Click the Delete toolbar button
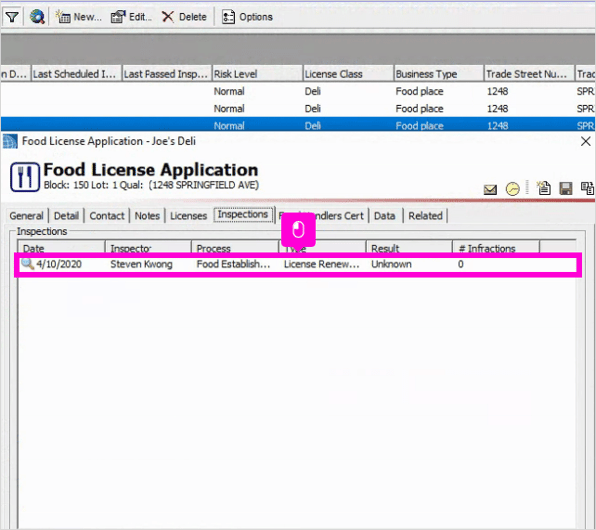 [184, 17]
